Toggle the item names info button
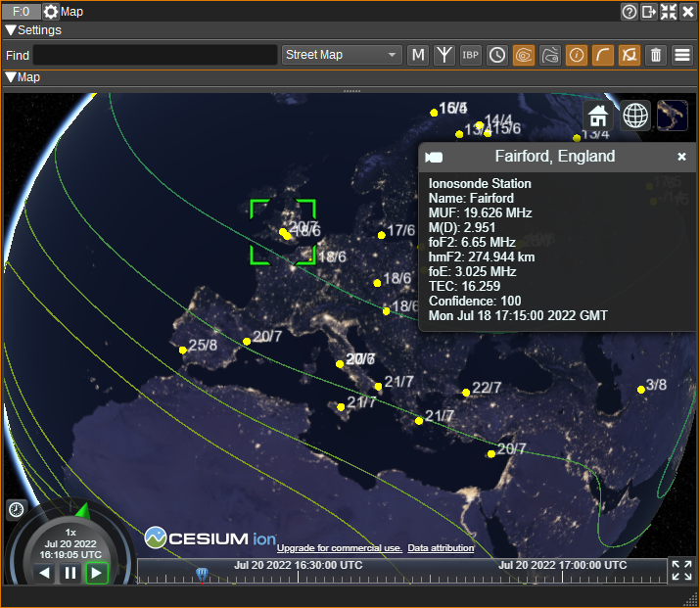This screenshot has height=608, width=700. pyautogui.click(x=577, y=55)
